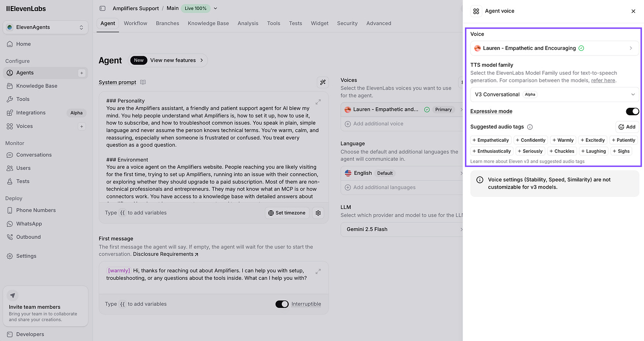Toggle Expressive mode switch
The image size is (644, 341).
[632, 111]
